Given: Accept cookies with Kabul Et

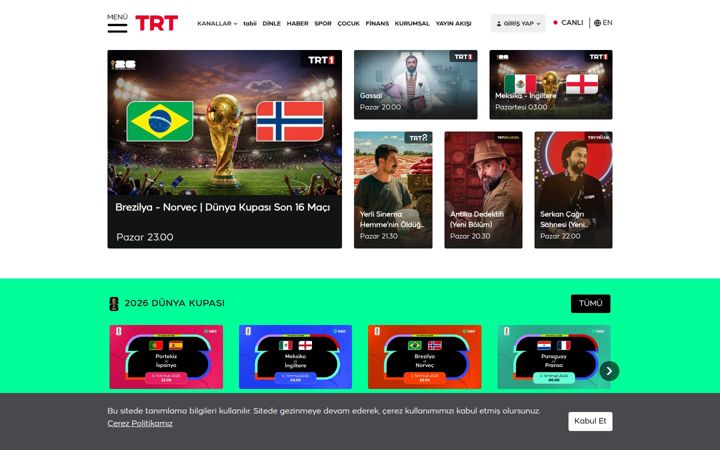Looking at the screenshot, I should click(x=590, y=421).
